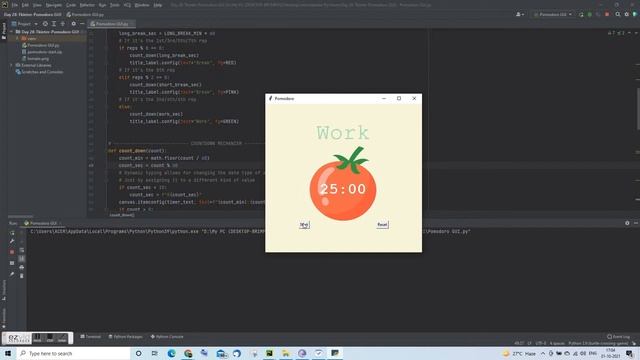Click the green debug bug icon
This screenshot has height=360, width=640.
coord(589,14)
